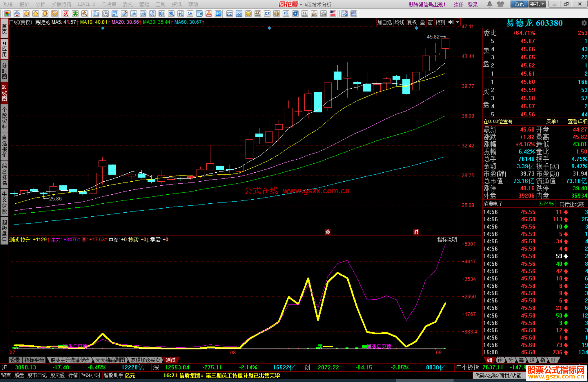
Task: Toggle 均线 moving average display
Action: coord(399,22)
